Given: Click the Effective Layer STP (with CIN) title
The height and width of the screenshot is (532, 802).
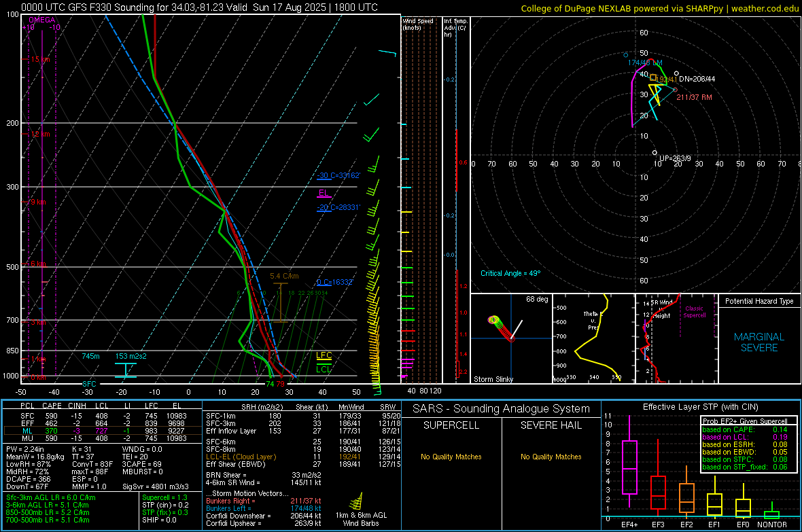Looking at the screenshot, I should 701,407.
